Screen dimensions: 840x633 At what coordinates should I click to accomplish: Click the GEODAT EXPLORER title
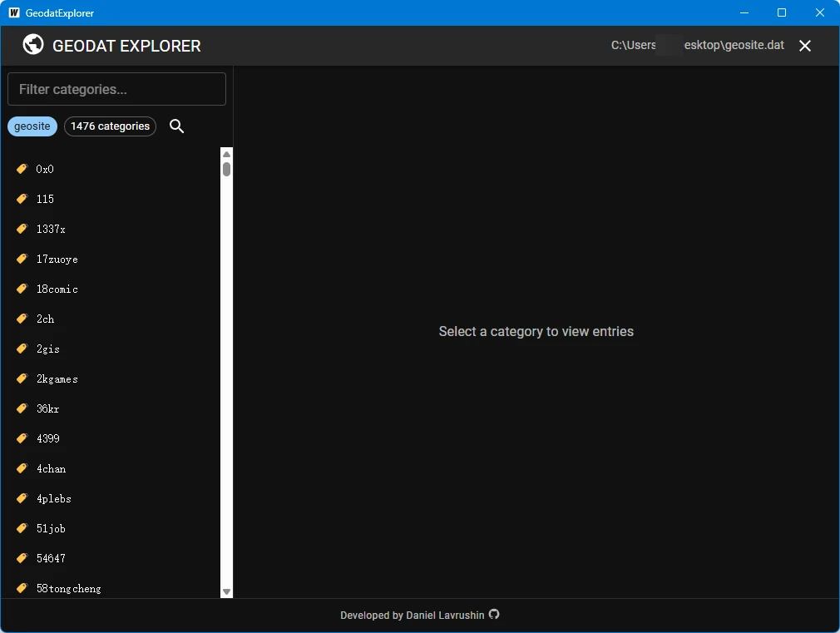tap(126, 46)
